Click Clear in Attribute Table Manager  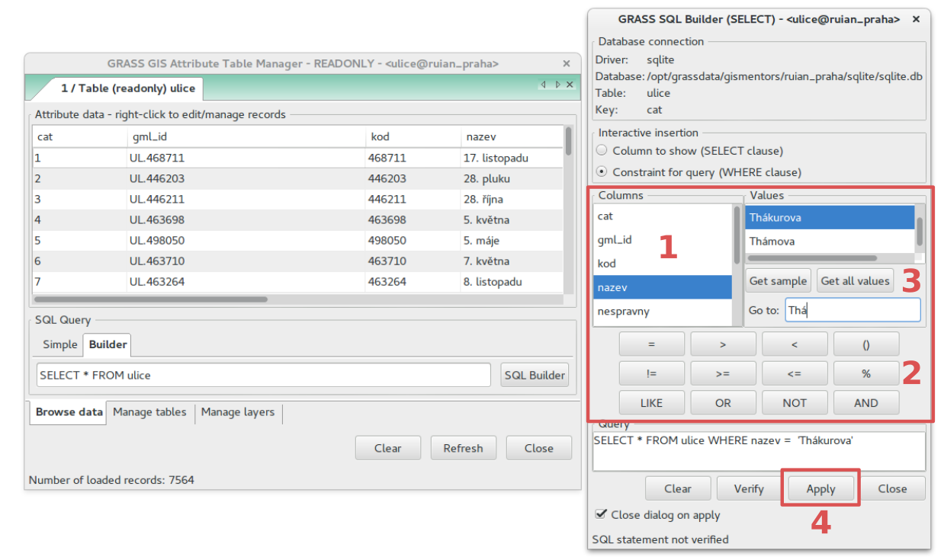pyautogui.click(x=387, y=448)
